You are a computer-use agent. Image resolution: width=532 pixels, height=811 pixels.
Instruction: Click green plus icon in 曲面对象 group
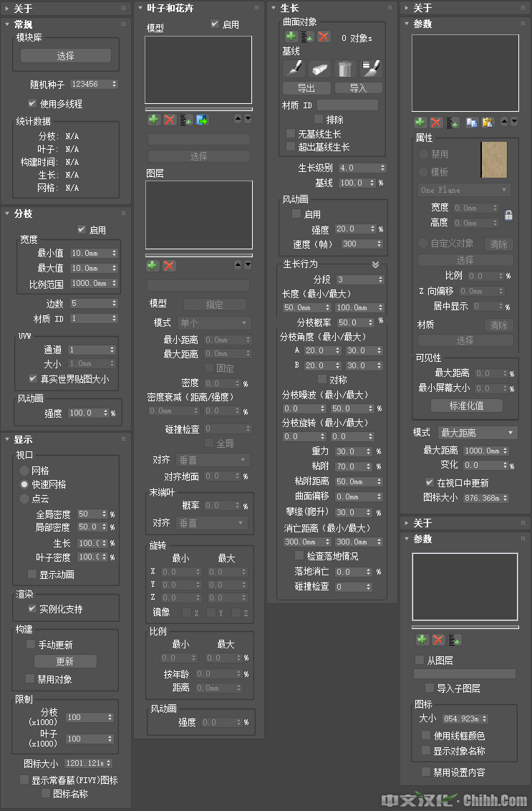coord(291,37)
